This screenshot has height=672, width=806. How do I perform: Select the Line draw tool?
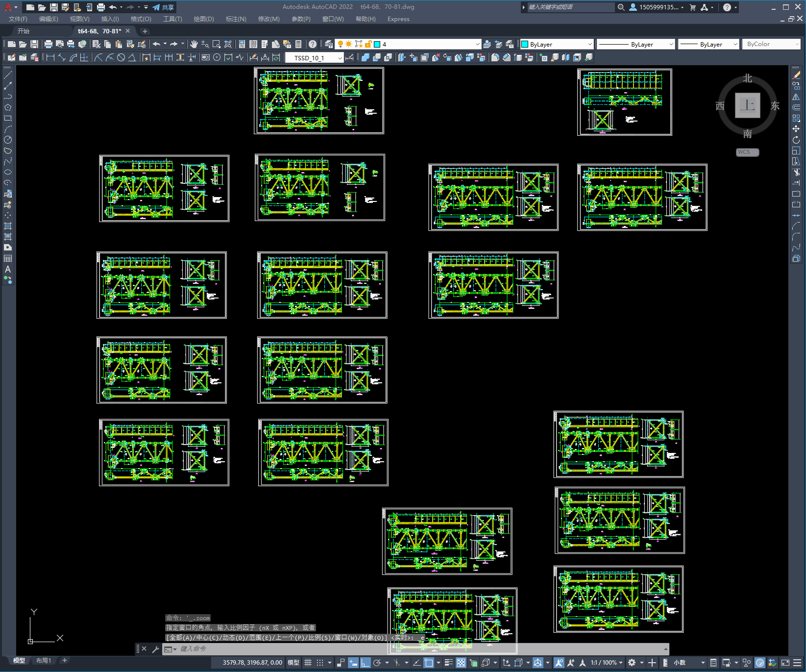click(x=8, y=75)
